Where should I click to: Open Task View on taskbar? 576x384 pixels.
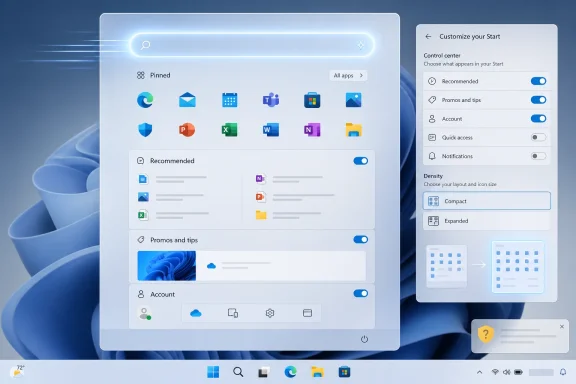[263, 373]
